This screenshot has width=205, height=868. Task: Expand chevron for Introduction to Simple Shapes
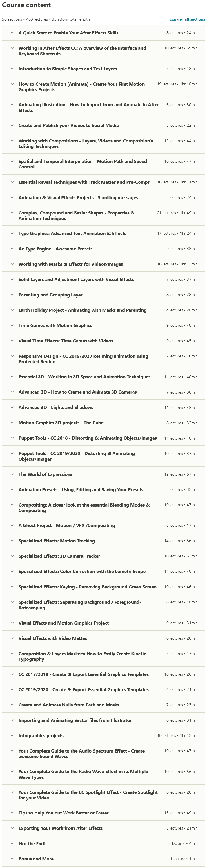(12, 69)
